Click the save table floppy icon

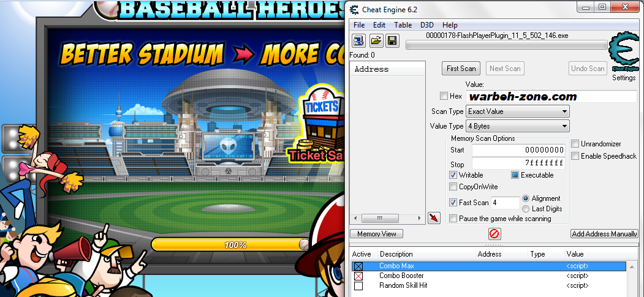[392, 40]
